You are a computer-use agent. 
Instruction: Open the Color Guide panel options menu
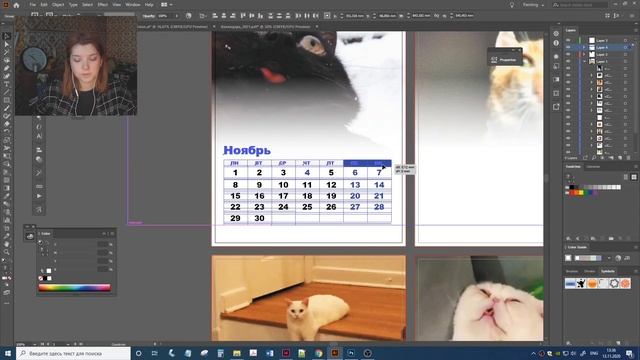point(636,247)
